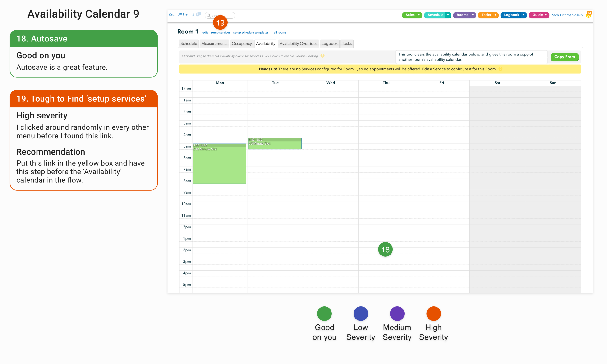
Task: Click the green annotation marker 18
Action: (x=385, y=250)
